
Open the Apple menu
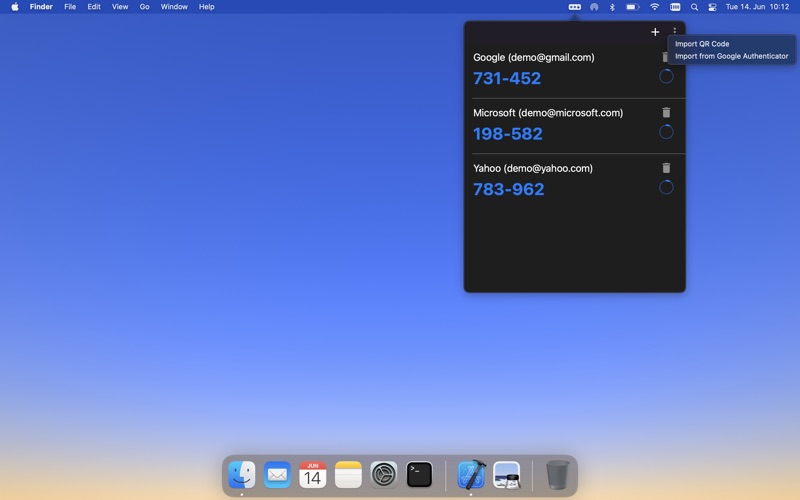[15, 7]
